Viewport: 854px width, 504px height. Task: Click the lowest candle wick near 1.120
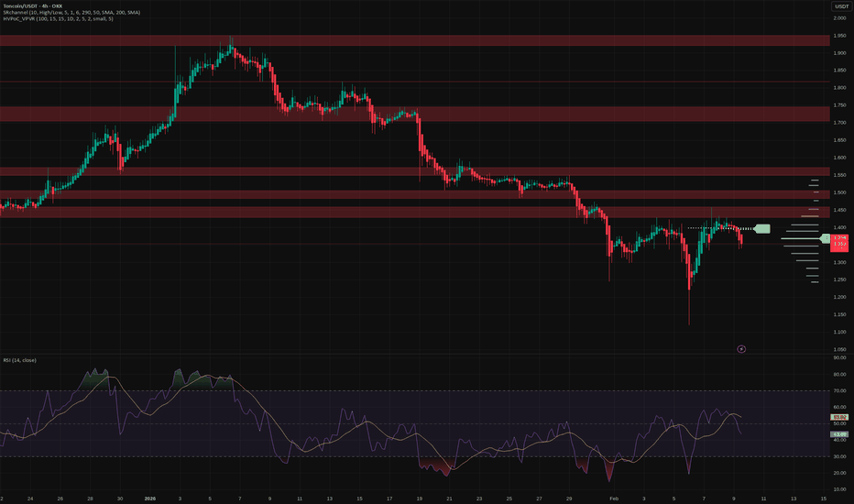point(689,321)
